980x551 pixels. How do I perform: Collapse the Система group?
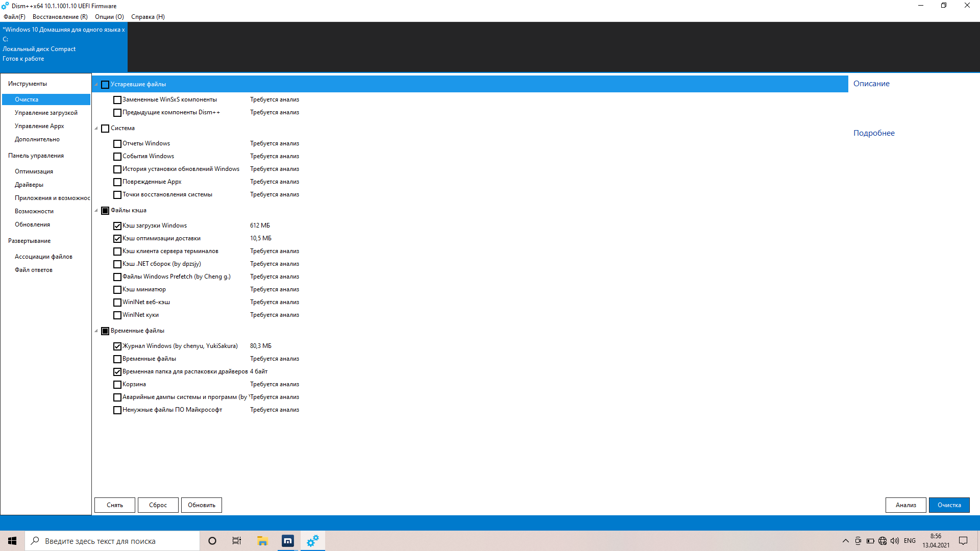pyautogui.click(x=96, y=129)
